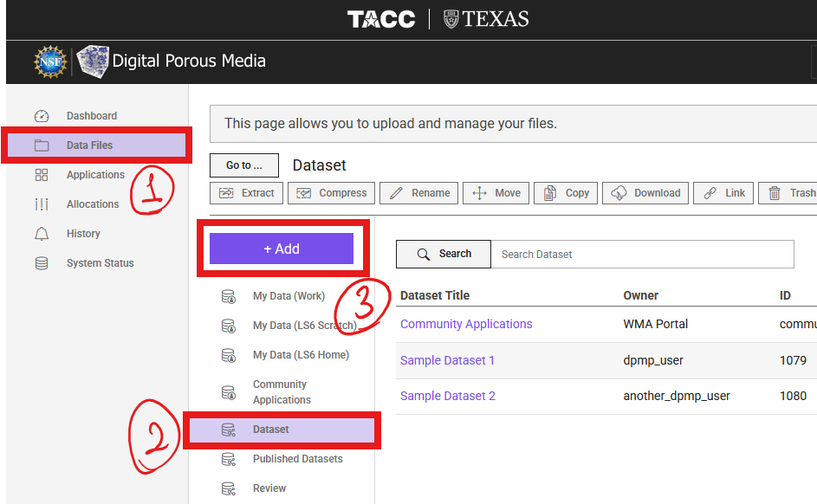817x504 pixels.
Task: Click the My Data (LS6 Scratch) icon
Action: click(229, 326)
